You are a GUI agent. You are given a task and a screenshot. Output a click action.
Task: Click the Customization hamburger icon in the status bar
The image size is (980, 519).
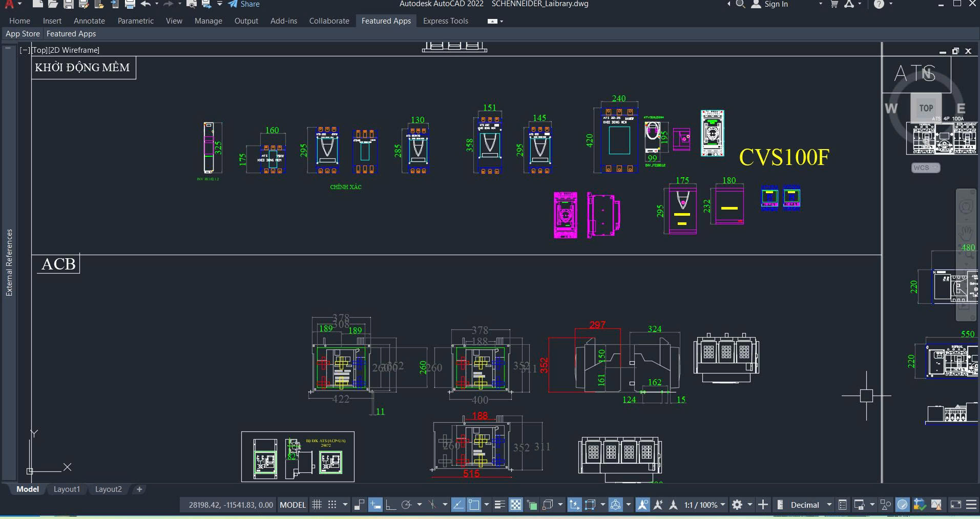click(971, 505)
